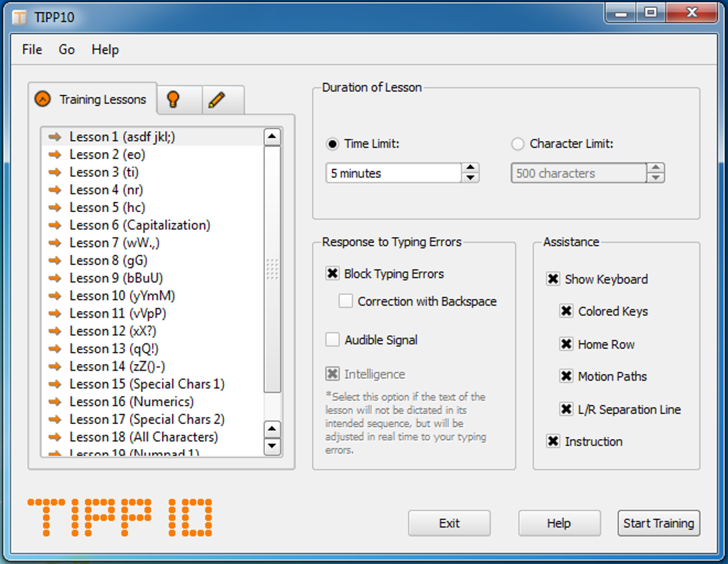
Task: Select Lesson 16 (Numerics)
Action: tap(153, 401)
